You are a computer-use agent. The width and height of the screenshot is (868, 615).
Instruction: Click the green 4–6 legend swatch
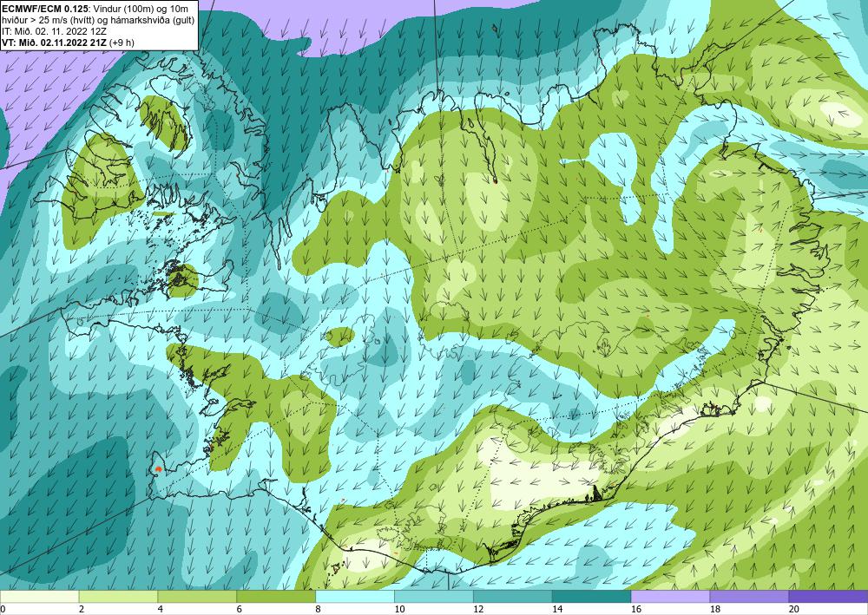(x=197, y=597)
